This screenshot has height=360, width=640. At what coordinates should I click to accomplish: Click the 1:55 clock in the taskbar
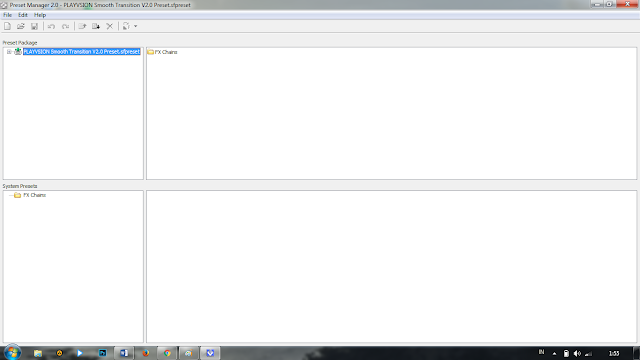pos(614,353)
